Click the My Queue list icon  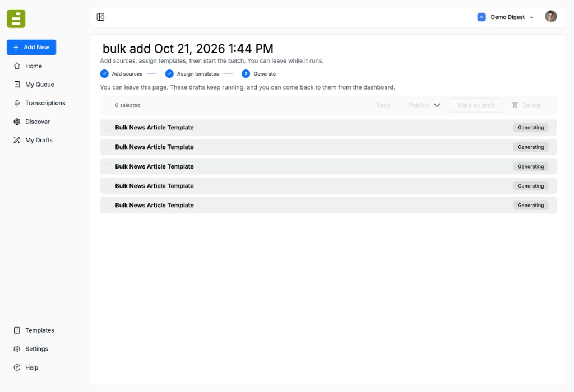tap(17, 85)
